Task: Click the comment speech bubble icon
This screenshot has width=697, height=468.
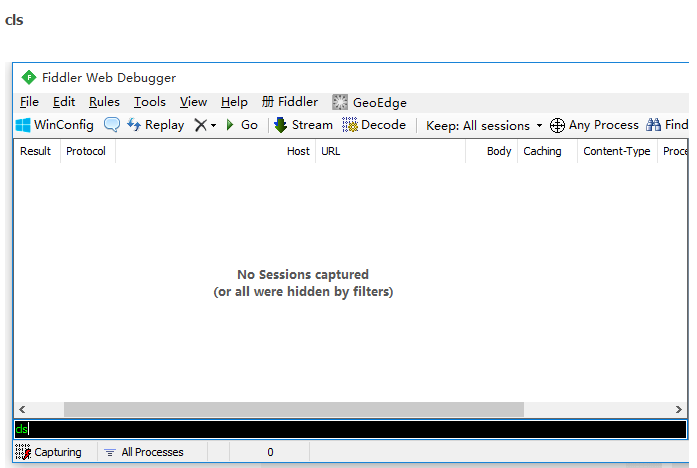Action: pyautogui.click(x=112, y=125)
